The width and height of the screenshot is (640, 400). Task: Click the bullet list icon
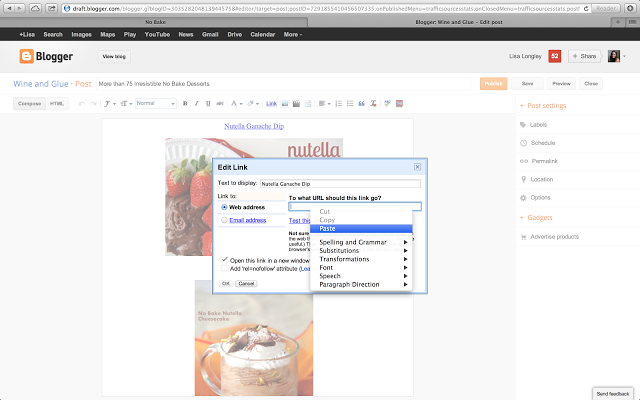(x=350, y=104)
